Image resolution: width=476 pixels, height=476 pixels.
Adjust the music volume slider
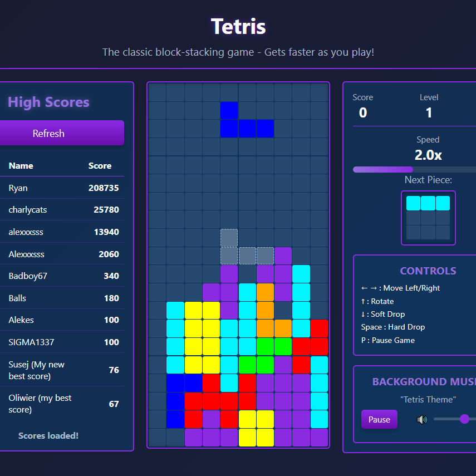tap(464, 419)
